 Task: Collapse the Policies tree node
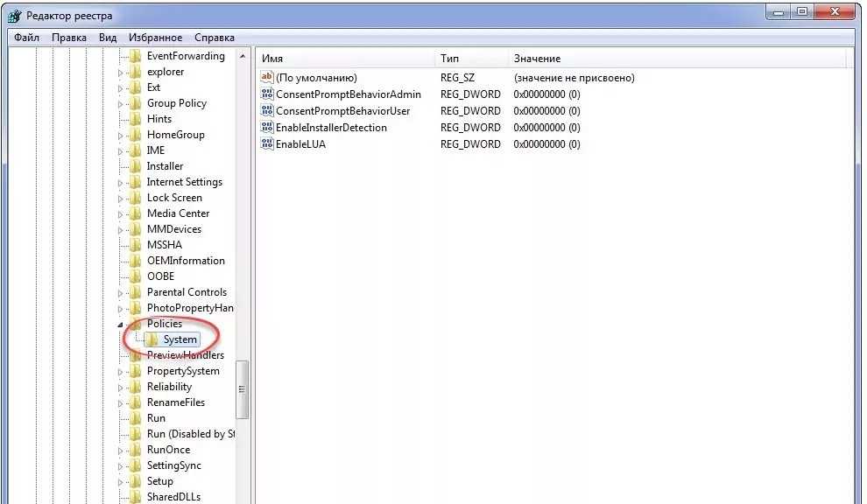click(x=121, y=325)
